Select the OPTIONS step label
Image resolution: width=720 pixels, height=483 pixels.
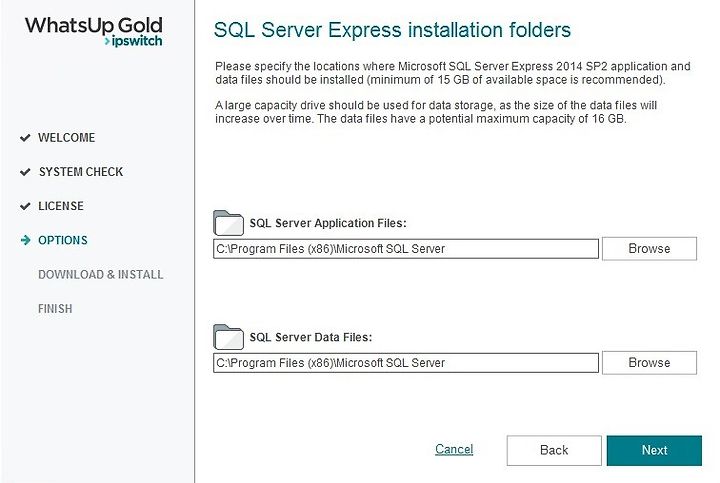(x=63, y=240)
